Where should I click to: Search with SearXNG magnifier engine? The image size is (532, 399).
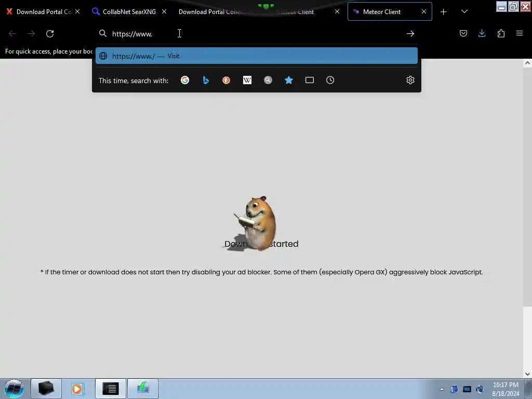tap(268, 80)
